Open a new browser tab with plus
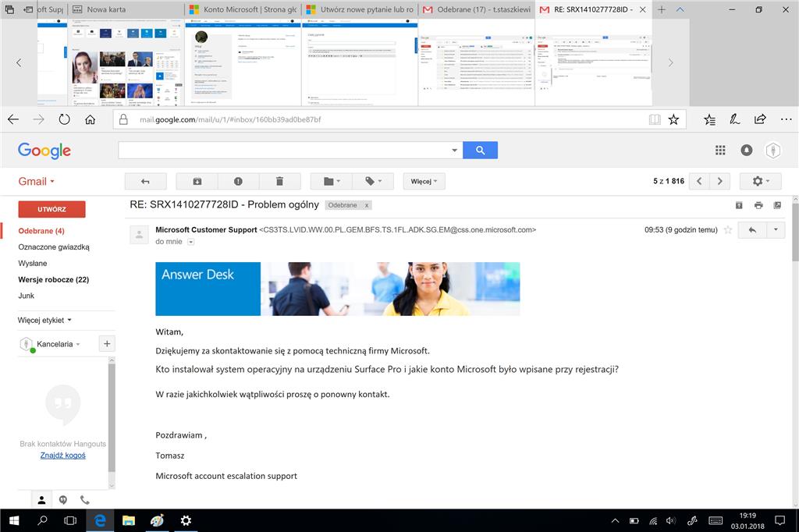 pos(662,9)
